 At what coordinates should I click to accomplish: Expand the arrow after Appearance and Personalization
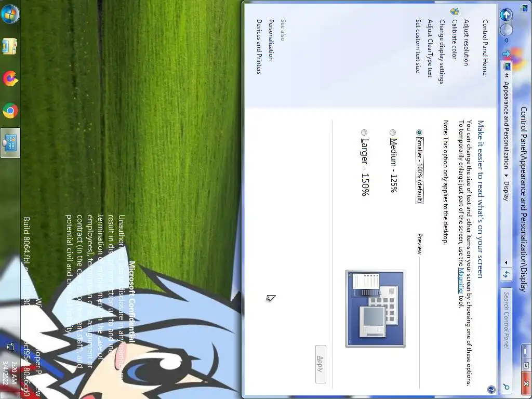506,176
